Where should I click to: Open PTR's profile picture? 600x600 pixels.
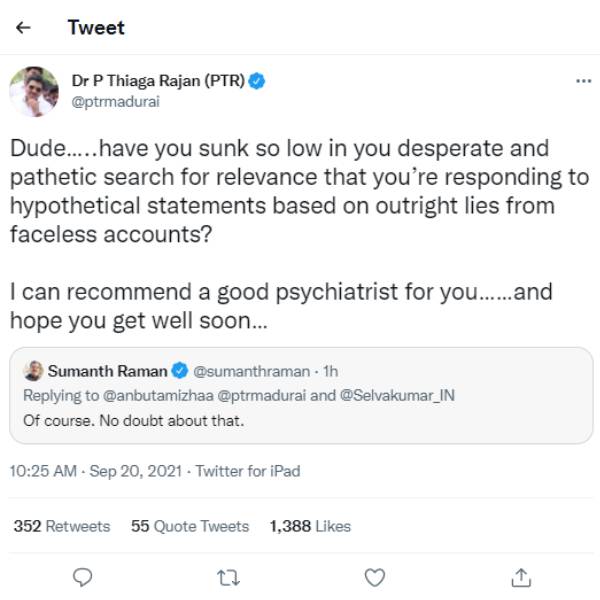point(33,91)
